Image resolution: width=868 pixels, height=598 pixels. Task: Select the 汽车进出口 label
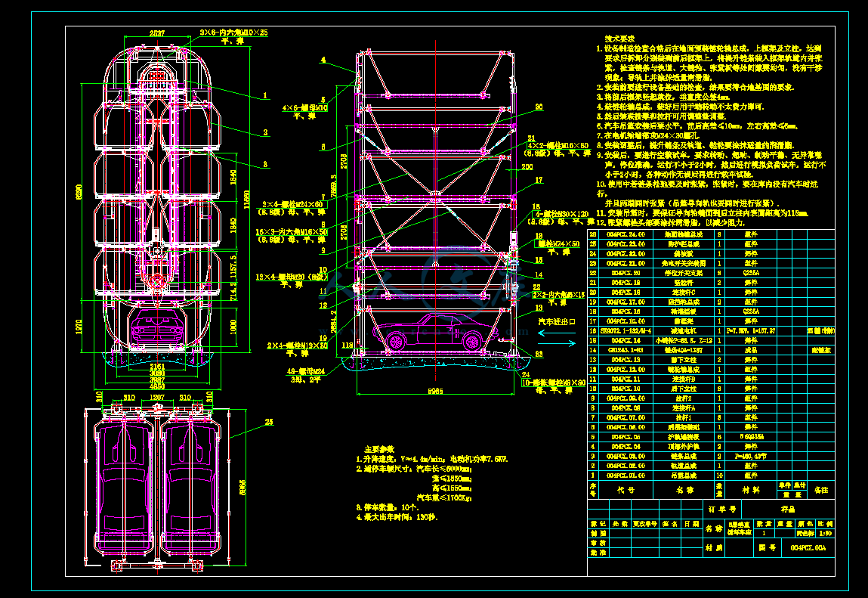pyautogui.click(x=557, y=321)
